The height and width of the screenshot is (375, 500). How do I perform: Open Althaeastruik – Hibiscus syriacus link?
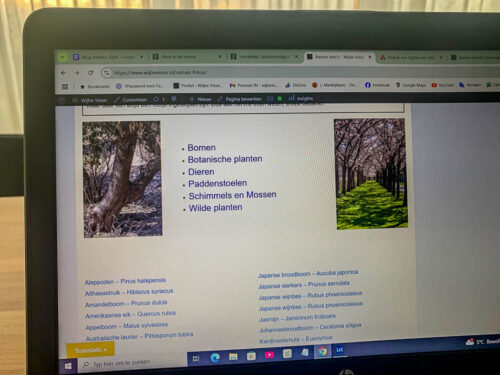tap(129, 292)
